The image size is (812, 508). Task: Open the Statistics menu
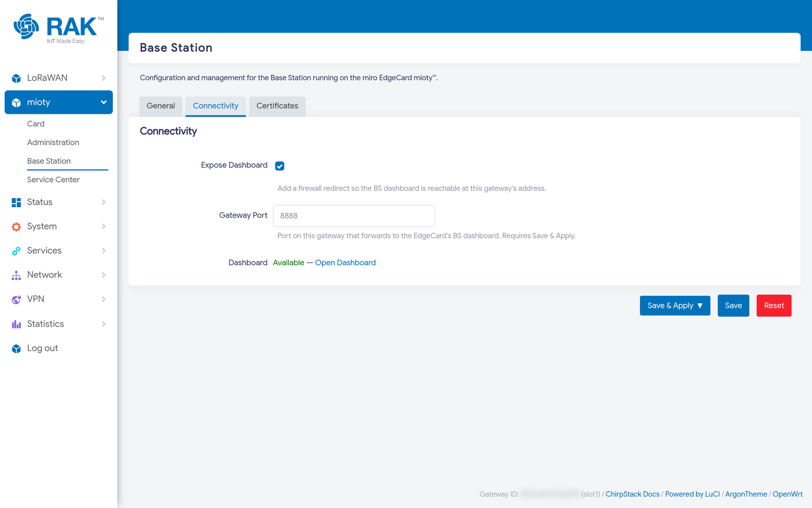(59, 324)
